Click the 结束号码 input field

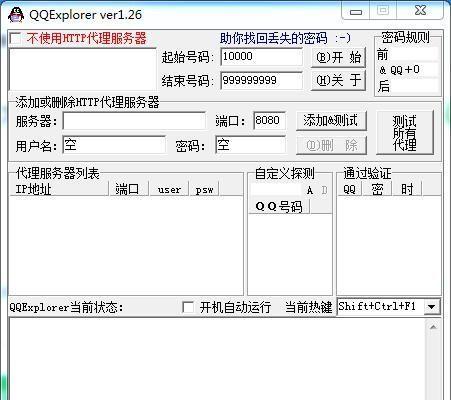click(x=261, y=81)
